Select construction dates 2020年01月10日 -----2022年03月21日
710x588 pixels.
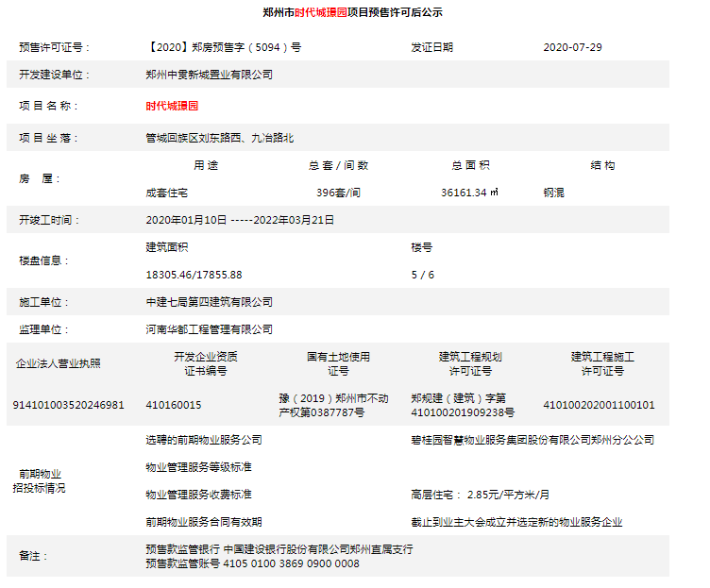tap(240, 220)
